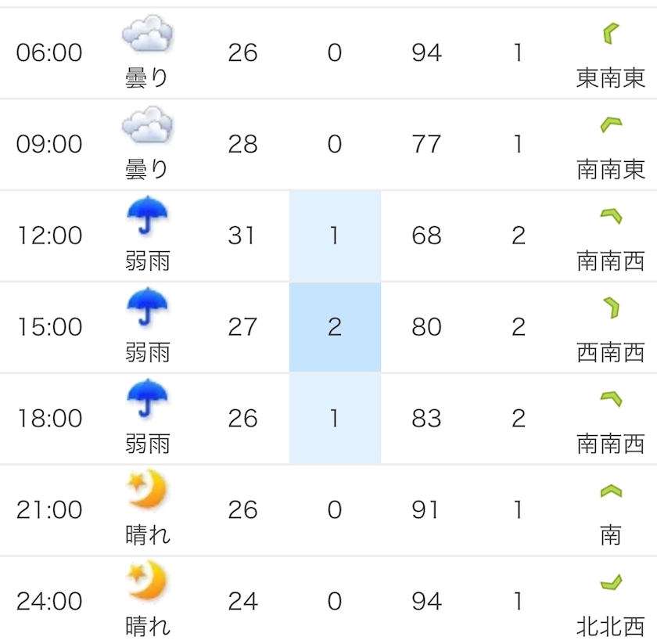Viewport: 657px width, 644px height.
Task: Click the cloudy icon for 09:00
Action: tap(147, 127)
